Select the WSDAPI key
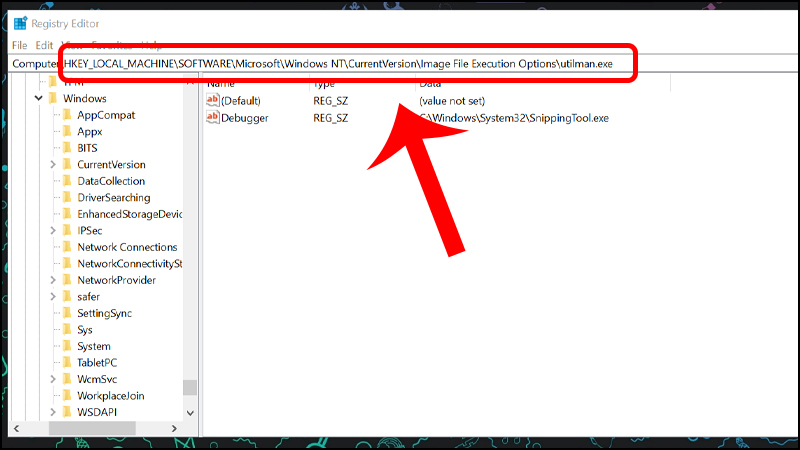Image resolution: width=800 pixels, height=450 pixels. (97, 412)
